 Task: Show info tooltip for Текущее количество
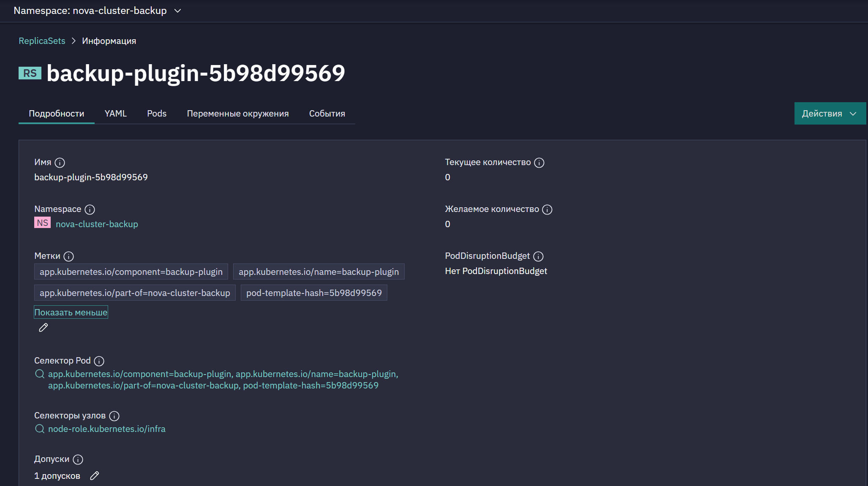(x=539, y=163)
